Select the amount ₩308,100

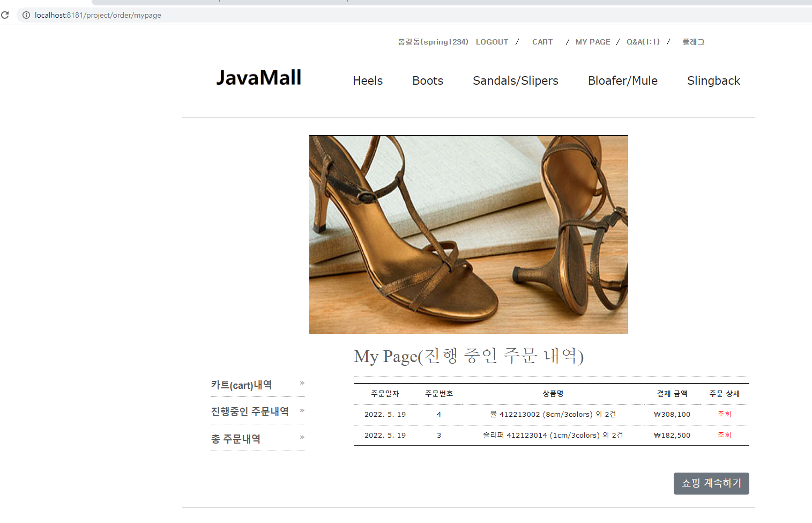(672, 414)
